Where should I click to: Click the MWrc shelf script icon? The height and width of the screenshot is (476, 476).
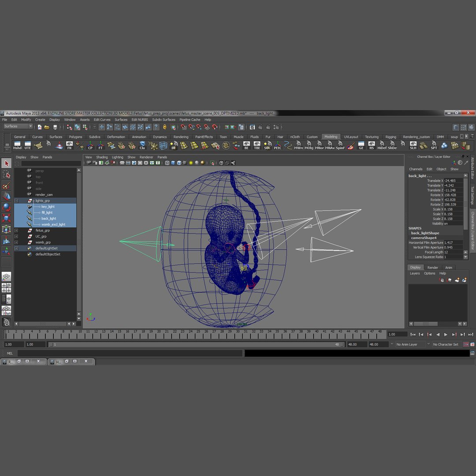298,145
